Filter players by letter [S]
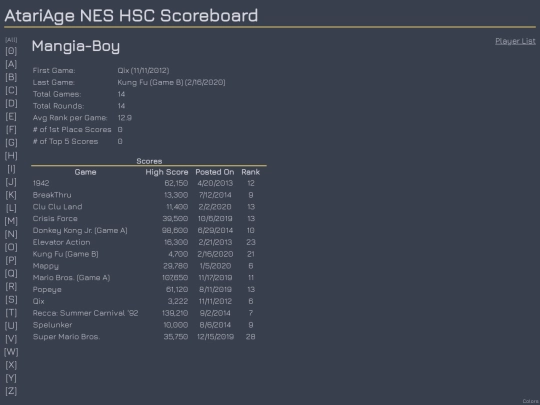Image resolution: width=540 pixels, height=405 pixels. coord(11,300)
